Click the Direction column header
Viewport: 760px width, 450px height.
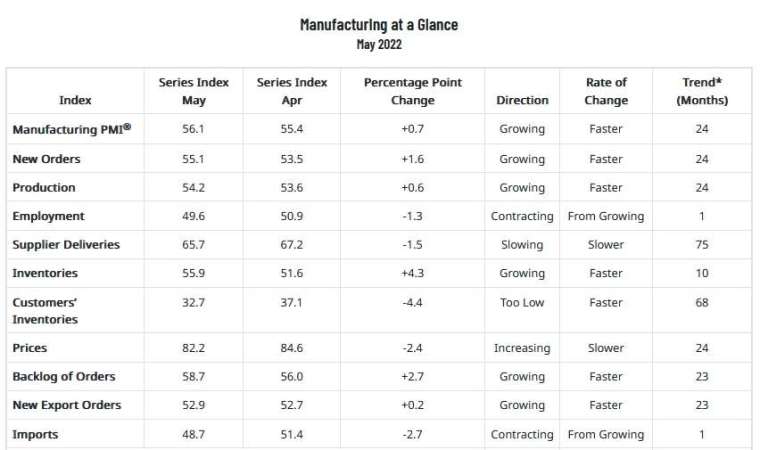[x=522, y=100]
